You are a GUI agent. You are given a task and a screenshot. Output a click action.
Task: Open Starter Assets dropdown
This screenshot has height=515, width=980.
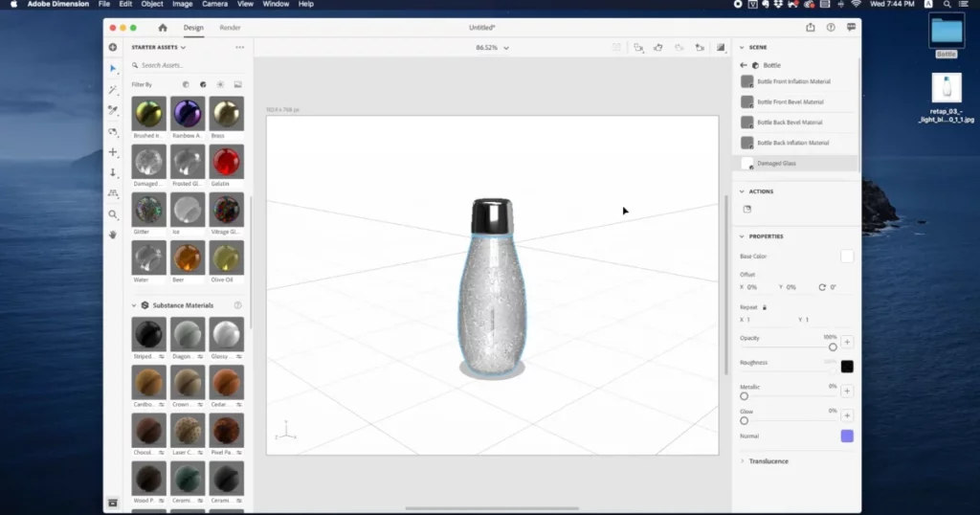coord(159,48)
